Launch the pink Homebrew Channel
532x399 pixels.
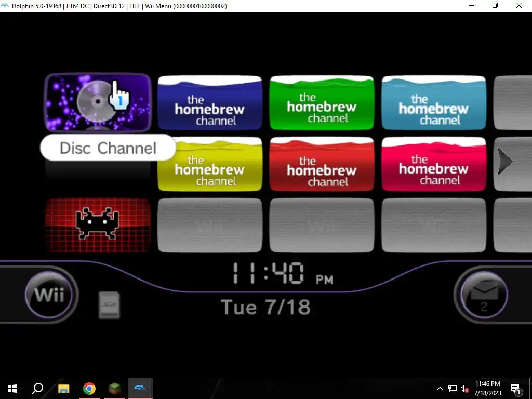pos(434,164)
